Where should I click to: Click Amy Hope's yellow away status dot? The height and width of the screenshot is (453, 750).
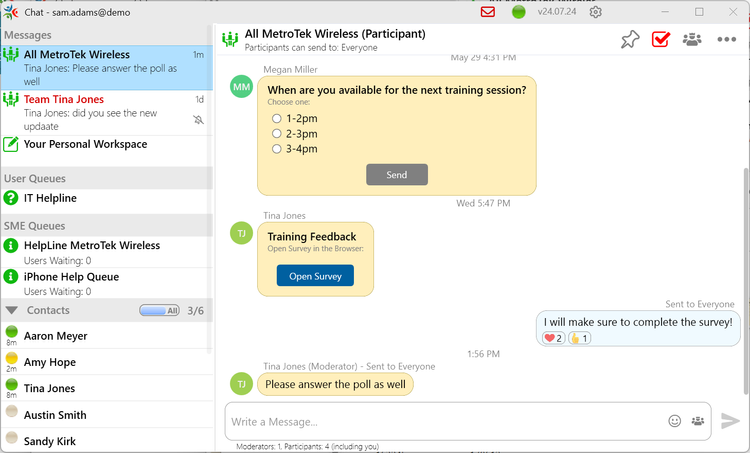pyautogui.click(x=11, y=358)
